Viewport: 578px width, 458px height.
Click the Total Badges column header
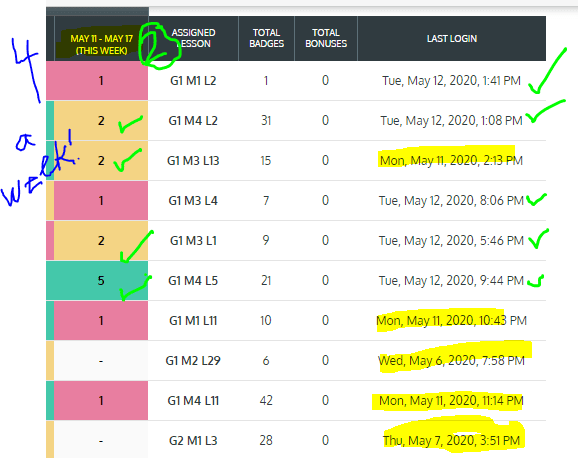(x=266, y=38)
